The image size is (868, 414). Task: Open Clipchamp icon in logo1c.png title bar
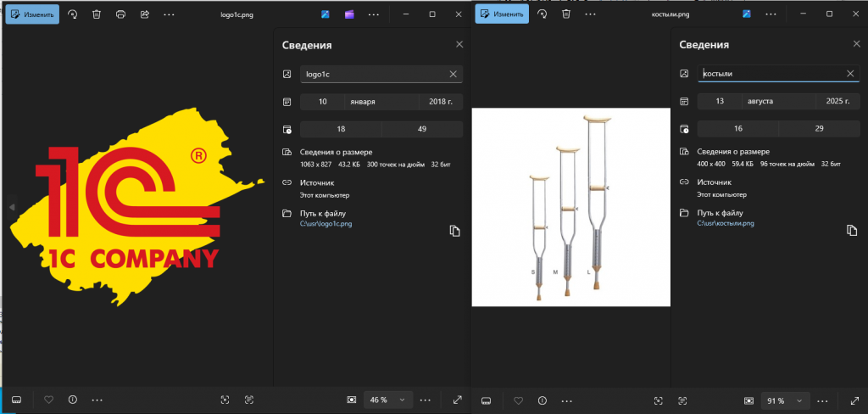pos(349,14)
